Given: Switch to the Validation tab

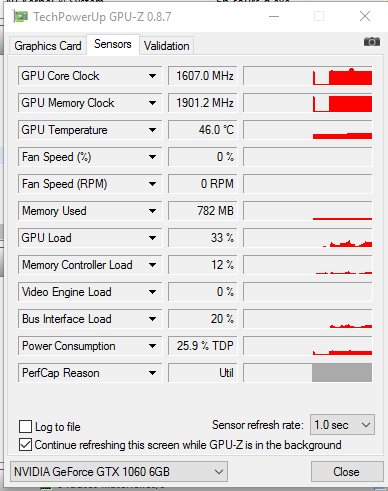Looking at the screenshot, I should pos(166,46).
